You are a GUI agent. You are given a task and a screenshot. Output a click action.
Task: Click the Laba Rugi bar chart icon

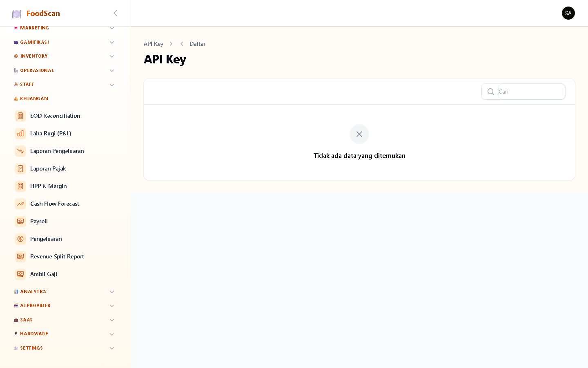20,133
